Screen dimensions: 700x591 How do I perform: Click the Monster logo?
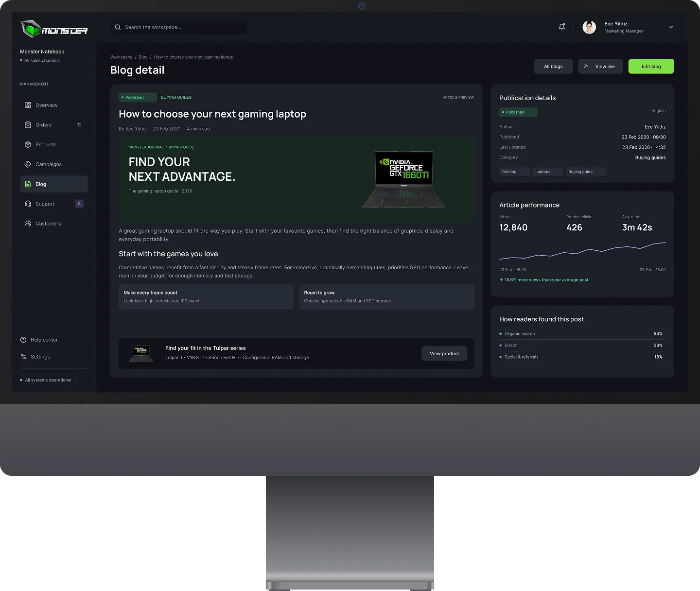54,29
